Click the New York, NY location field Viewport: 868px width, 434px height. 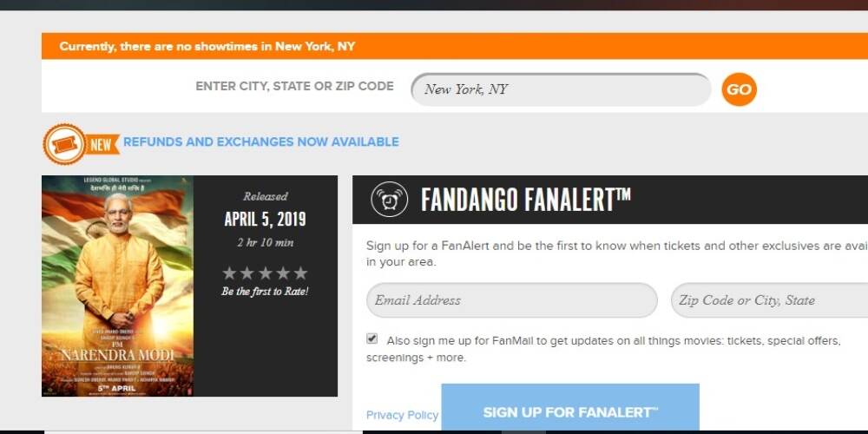pyautogui.click(x=561, y=89)
